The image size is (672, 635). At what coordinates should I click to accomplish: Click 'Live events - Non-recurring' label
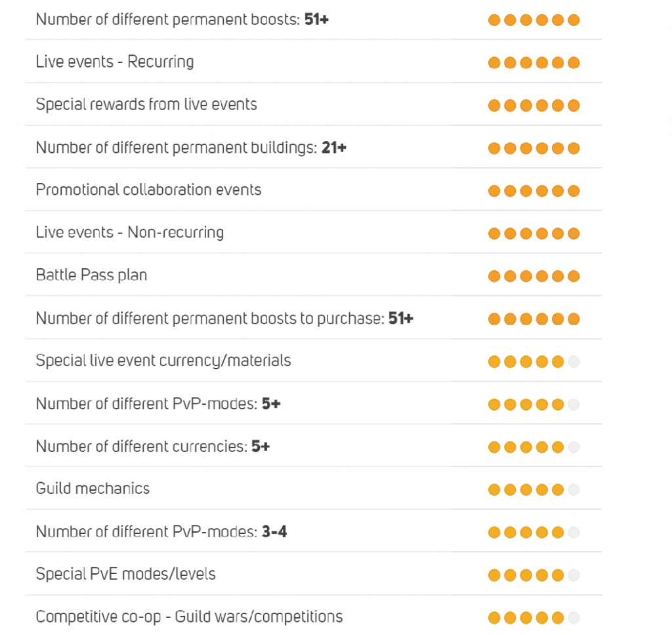129,233
